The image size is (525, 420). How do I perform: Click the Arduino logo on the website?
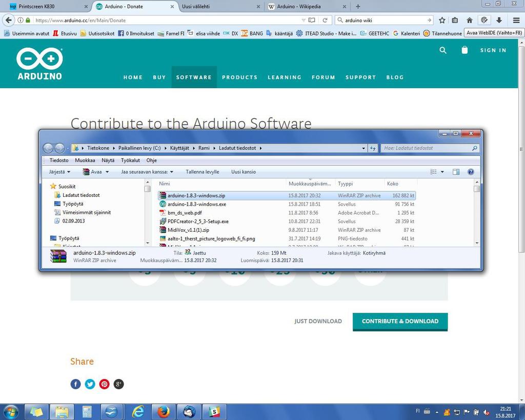[39, 64]
